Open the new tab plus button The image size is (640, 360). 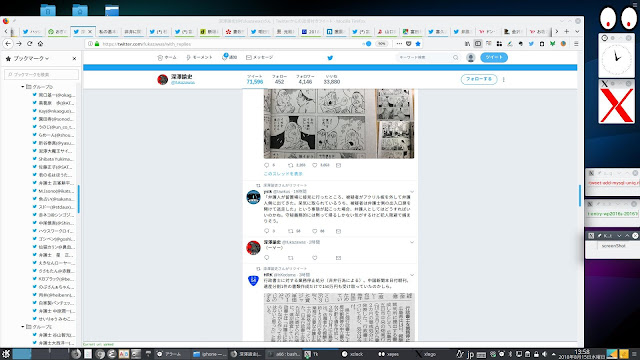pyautogui.click(x=567, y=31)
